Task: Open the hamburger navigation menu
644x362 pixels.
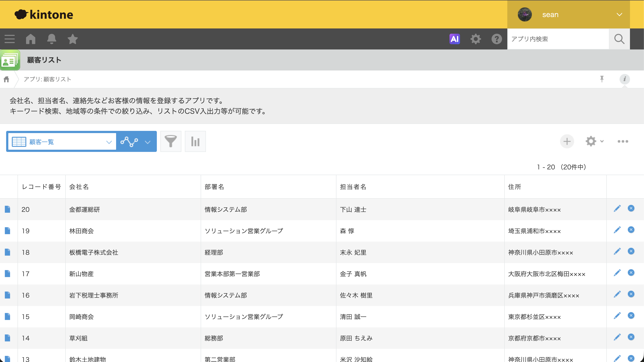Action: (9, 39)
